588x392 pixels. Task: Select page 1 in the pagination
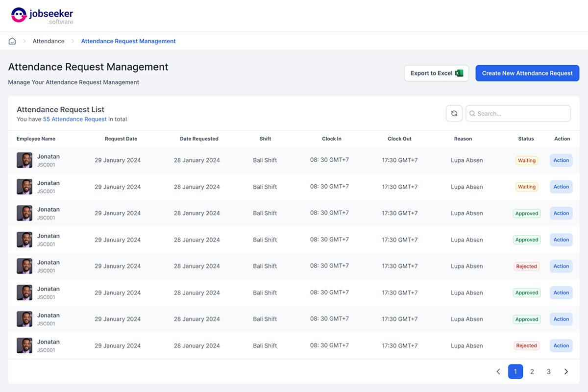pyautogui.click(x=515, y=371)
